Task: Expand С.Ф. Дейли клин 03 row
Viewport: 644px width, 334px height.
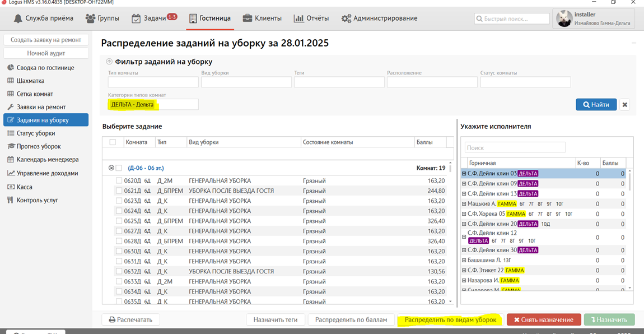Action: tap(464, 174)
